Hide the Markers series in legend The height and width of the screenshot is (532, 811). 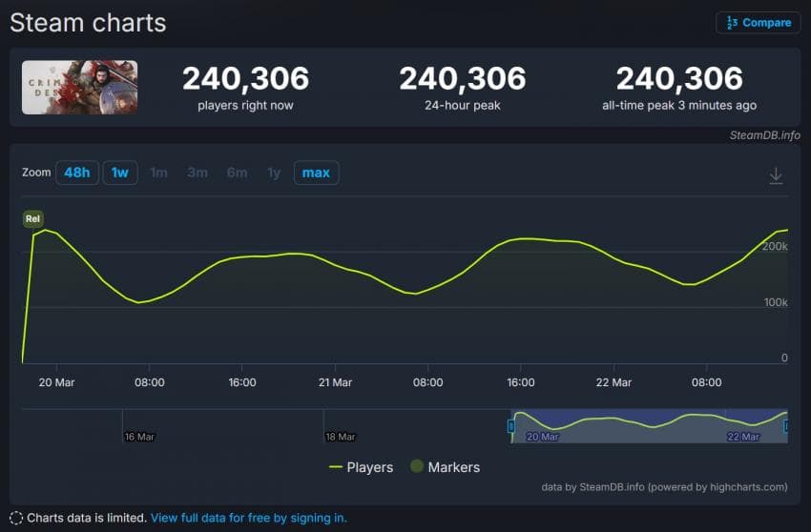click(x=445, y=467)
